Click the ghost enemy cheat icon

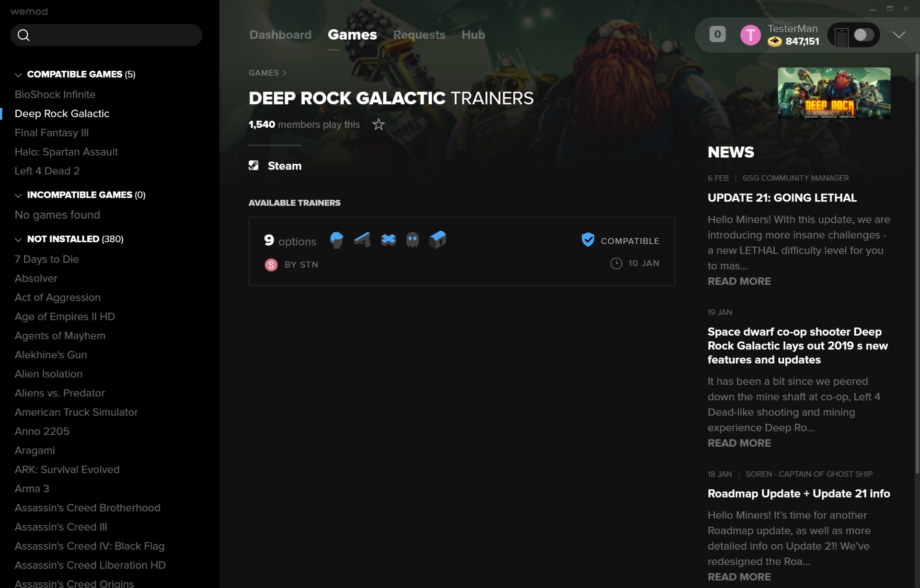(413, 240)
